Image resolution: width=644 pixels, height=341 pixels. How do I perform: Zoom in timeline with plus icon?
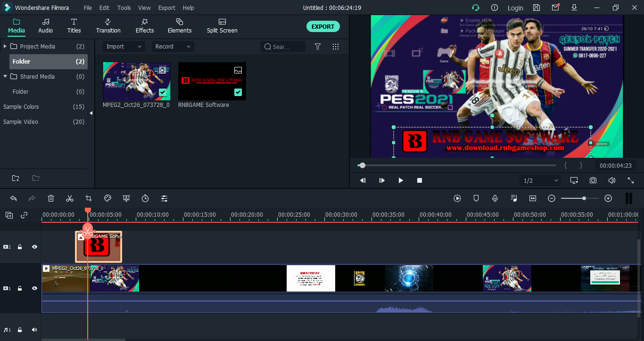click(608, 198)
